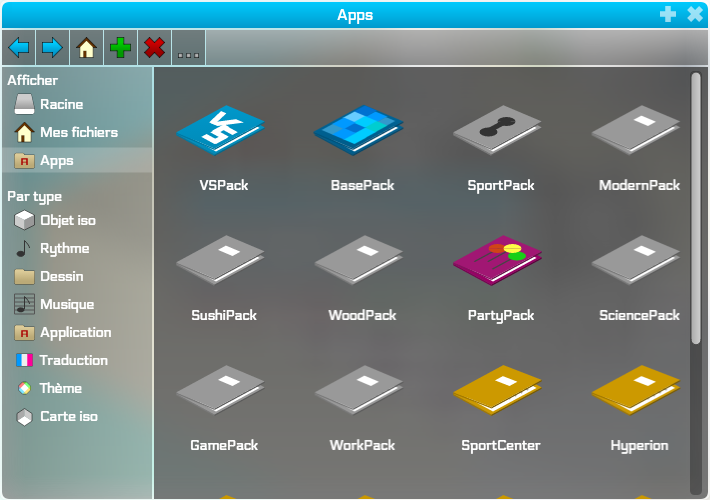
Task: Select the SciencePack folder icon
Action: (636, 260)
